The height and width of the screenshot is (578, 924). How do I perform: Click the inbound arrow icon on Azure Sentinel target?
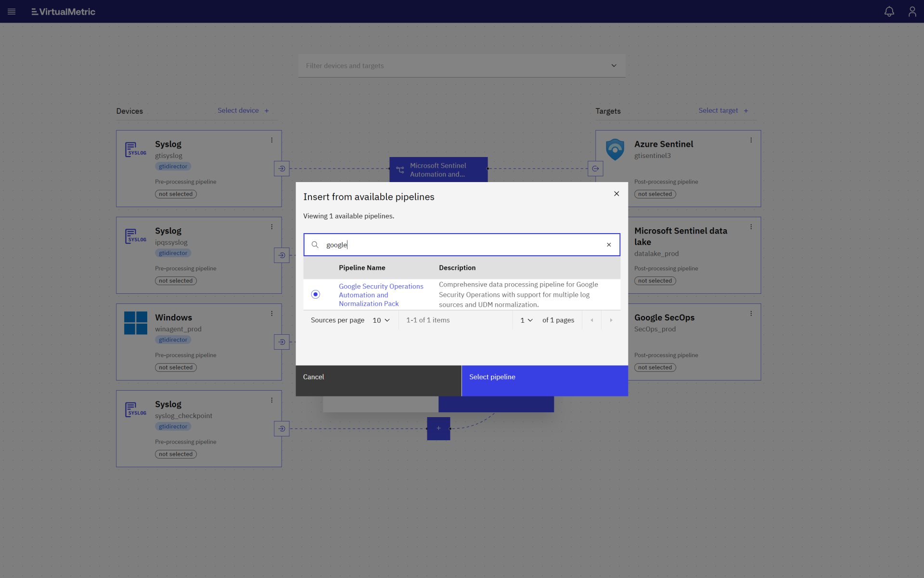[x=596, y=169]
